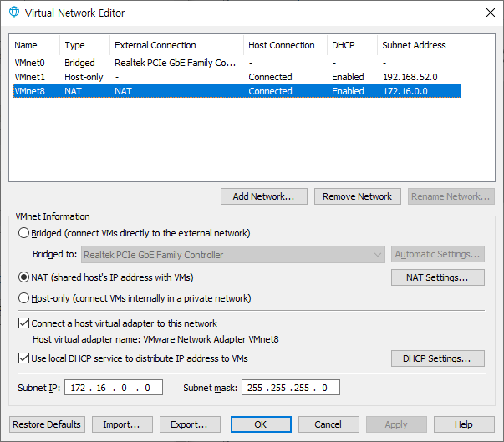Viewport: 504px width, 442px height.
Task: Select the Bridged radio button
Action: [23, 233]
